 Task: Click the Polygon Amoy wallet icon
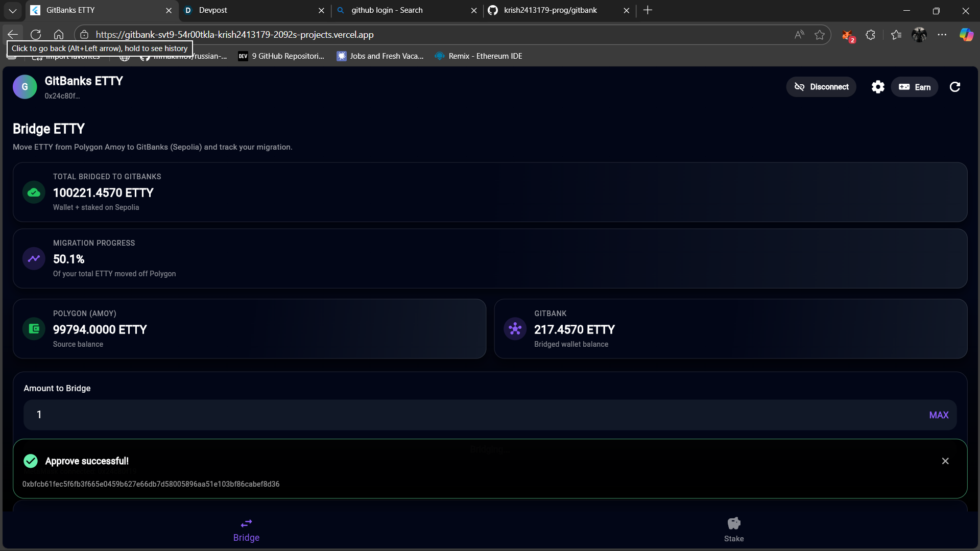(x=34, y=329)
